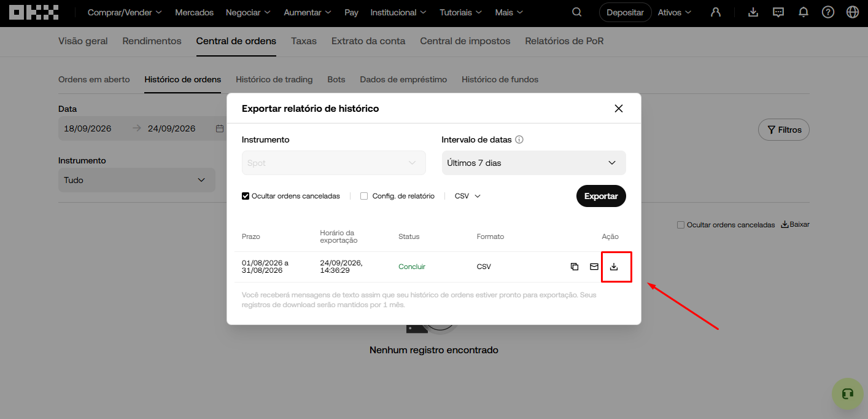The height and width of the screenshot is (419, 868).
Task: Send the exported report by email icon
Action: click(594, 267)
